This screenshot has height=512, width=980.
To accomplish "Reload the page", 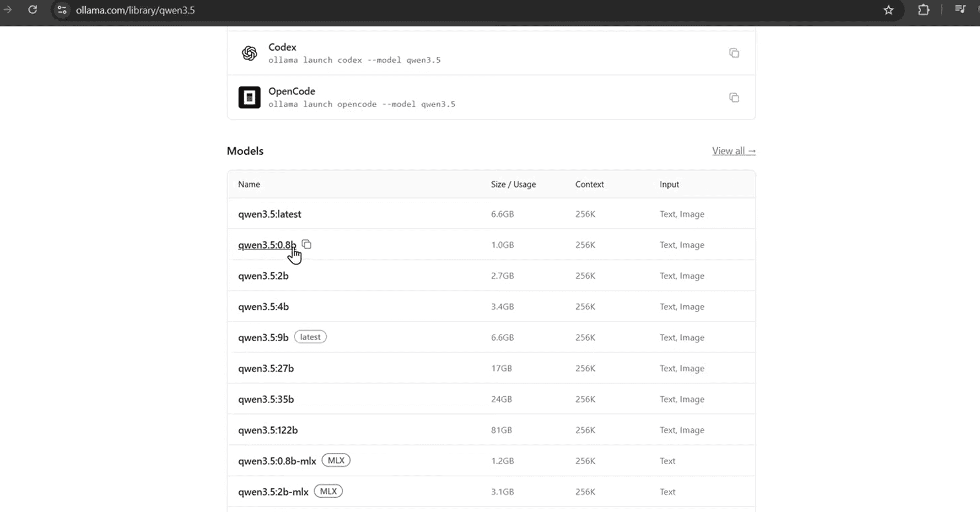I will 33,10.
